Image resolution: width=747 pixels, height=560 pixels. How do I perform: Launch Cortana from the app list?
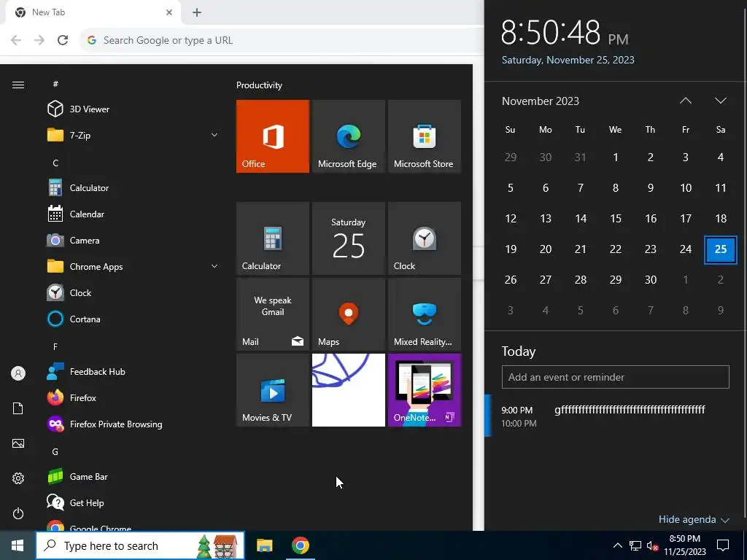pos(133,319)
